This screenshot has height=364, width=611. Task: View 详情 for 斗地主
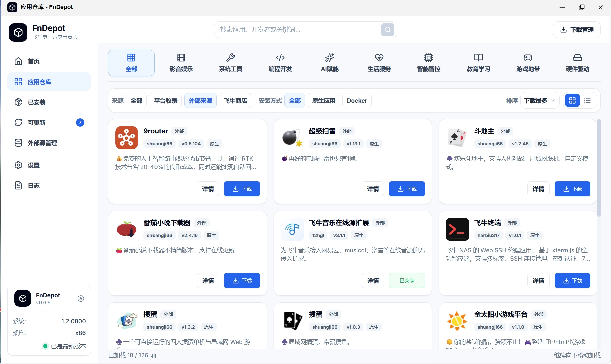(538, 189)
